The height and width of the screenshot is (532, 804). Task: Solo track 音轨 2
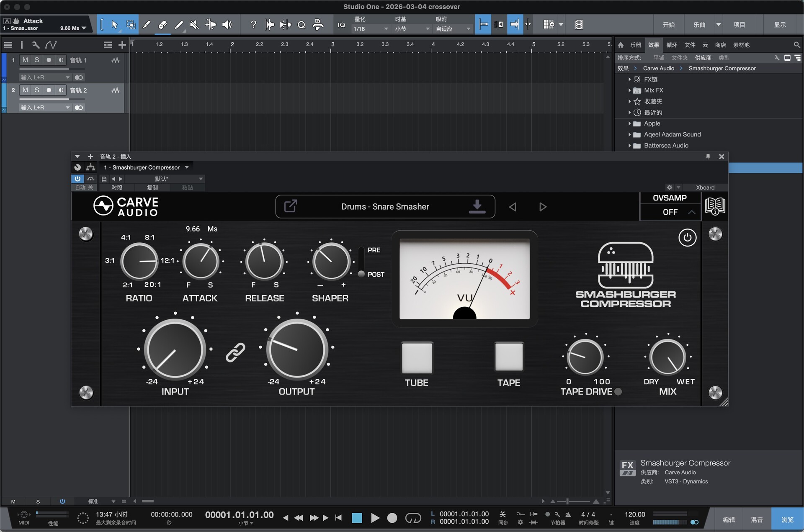[37, 90]
